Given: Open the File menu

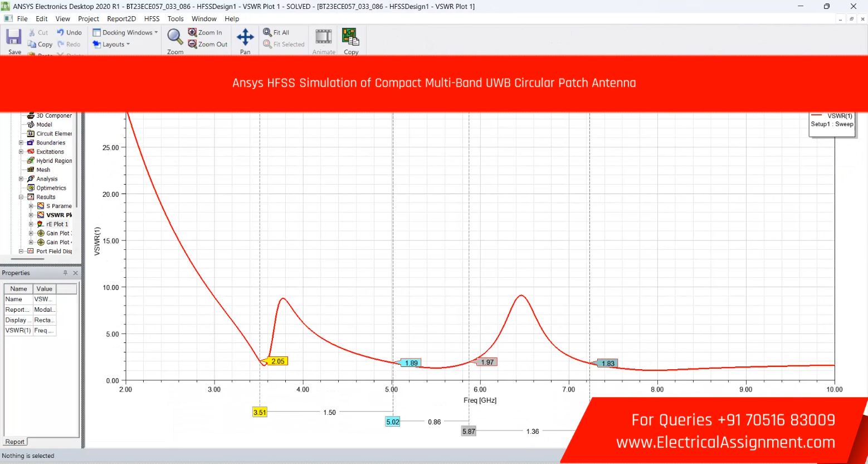Looking at the screenshot, I should pyautogui.click(x=22, y=18).
